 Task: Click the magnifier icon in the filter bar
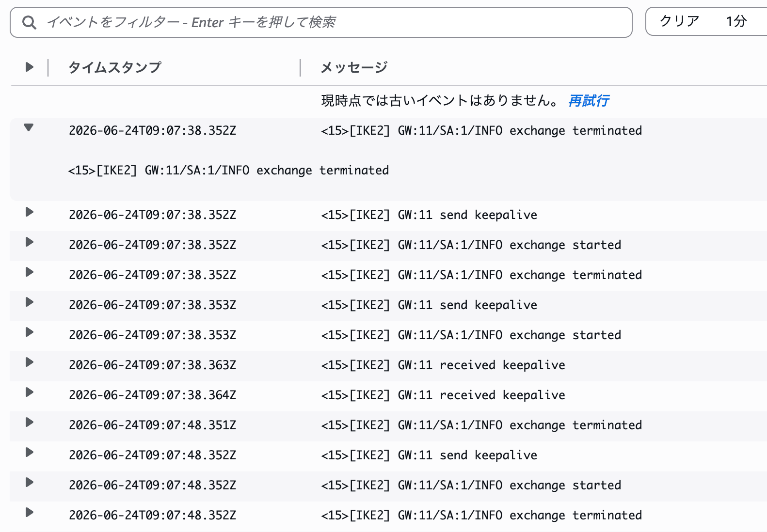[30, 22]
